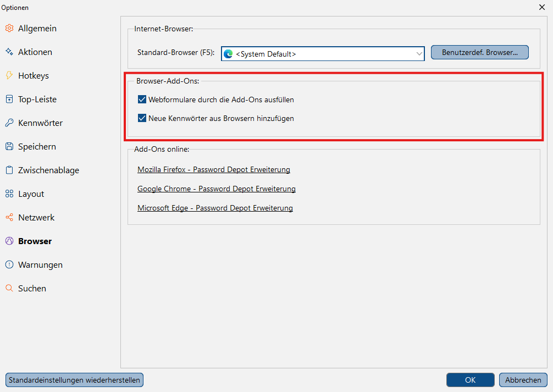Expand the Standard-Browser dropdown arrow
The height and width of the screenshot is (392, 553).
[x=419, y=54]
